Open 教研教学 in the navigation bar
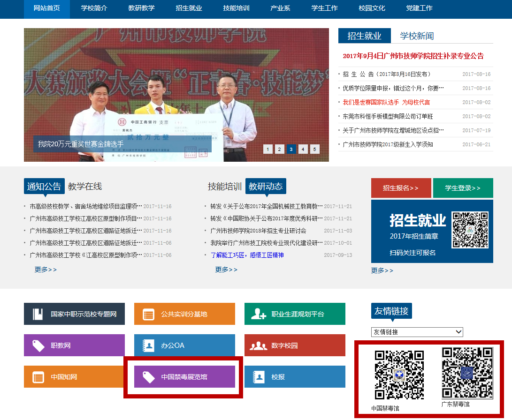 pos(141,8)
